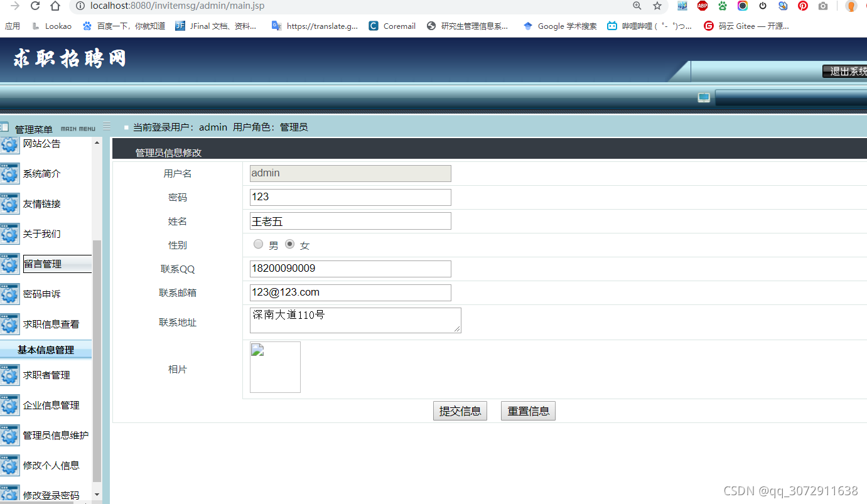Image resolution: width=867 pixels, height=504 pixels.
Task: Open Google 学术搜索 bookmark
Action: tap(560, 26)
